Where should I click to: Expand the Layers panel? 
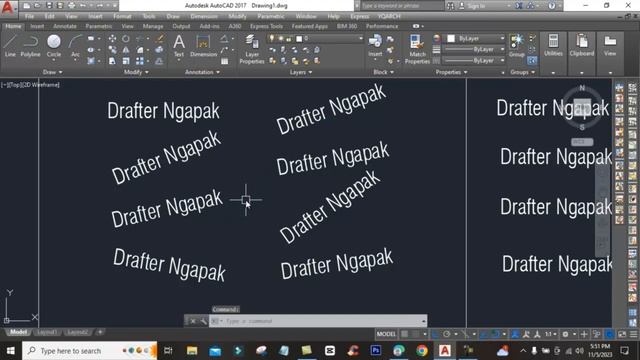coord(301,72)
